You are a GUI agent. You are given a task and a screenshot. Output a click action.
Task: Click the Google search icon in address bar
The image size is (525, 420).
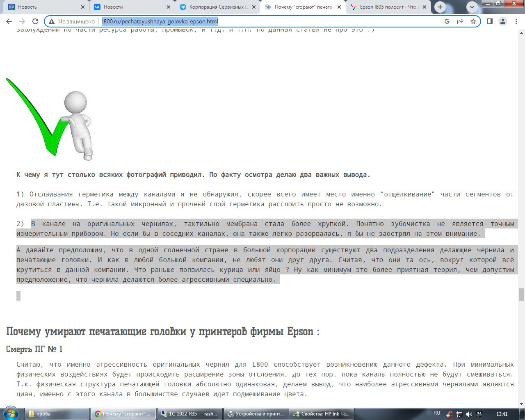pos(447,21)
